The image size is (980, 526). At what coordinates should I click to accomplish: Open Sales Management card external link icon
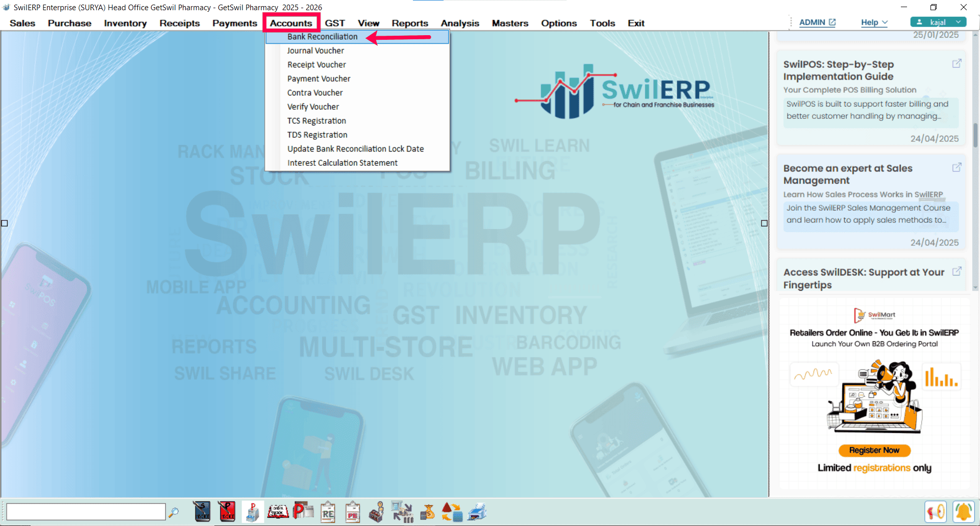point(957,167)
